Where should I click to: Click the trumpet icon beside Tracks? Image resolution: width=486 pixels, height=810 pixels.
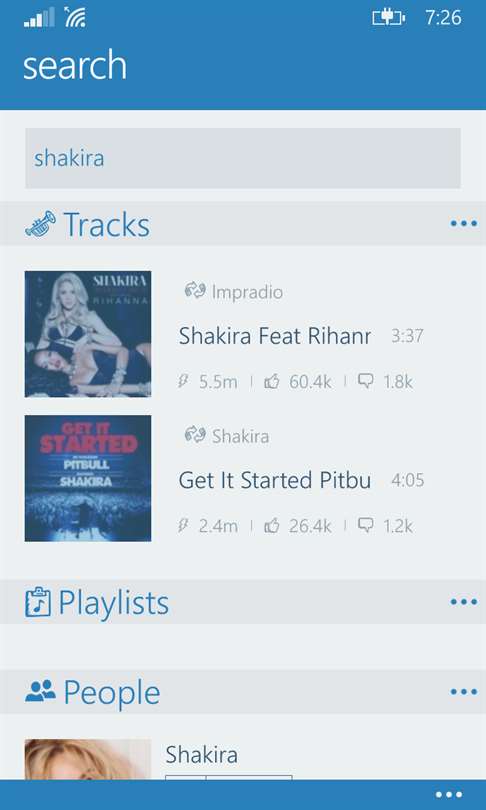[x=40, y=224]
